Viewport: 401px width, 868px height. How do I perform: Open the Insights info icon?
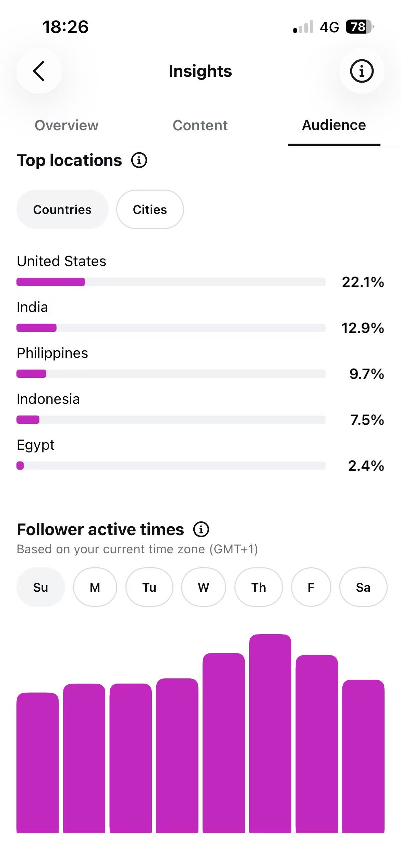(x=362, y=71)
